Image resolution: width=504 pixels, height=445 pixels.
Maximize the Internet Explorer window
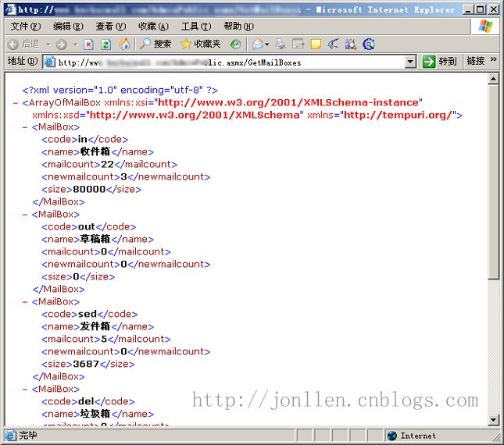click(x=481, y=9)
